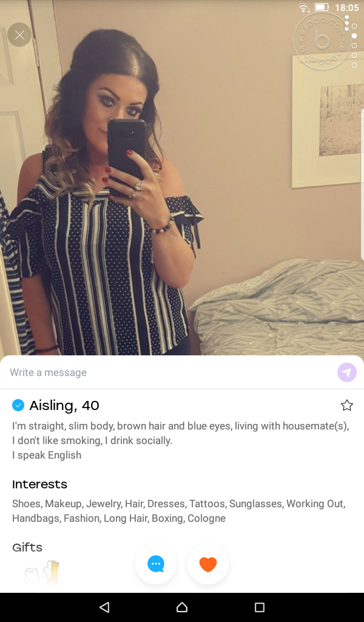Open the Interests section heading
This screenshot has height=622, width=364.
click(x=39, y=484)
